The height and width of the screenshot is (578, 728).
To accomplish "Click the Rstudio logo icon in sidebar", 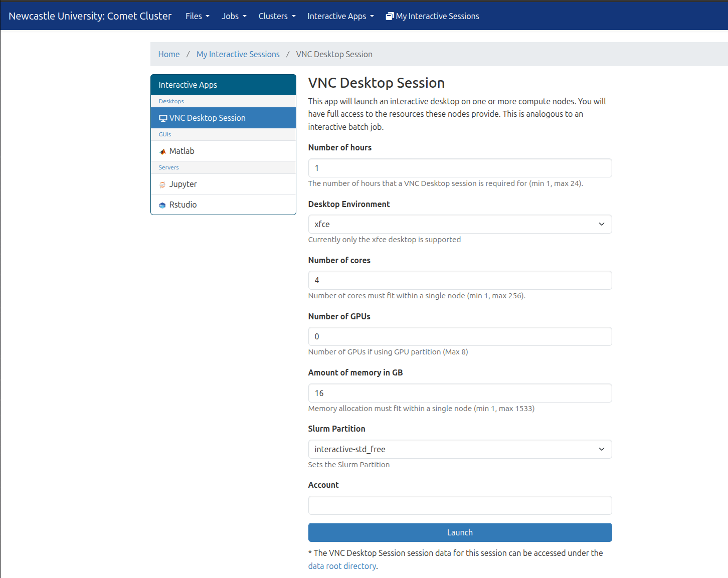I will 162,205.
